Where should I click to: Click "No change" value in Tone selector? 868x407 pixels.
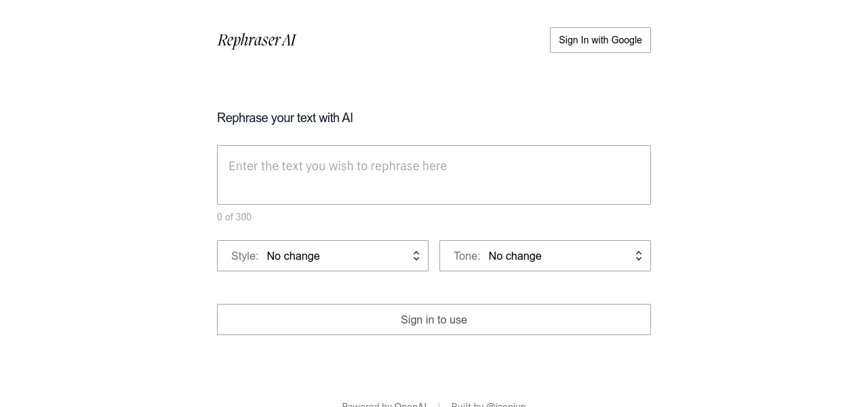click(x=515, y=256)
